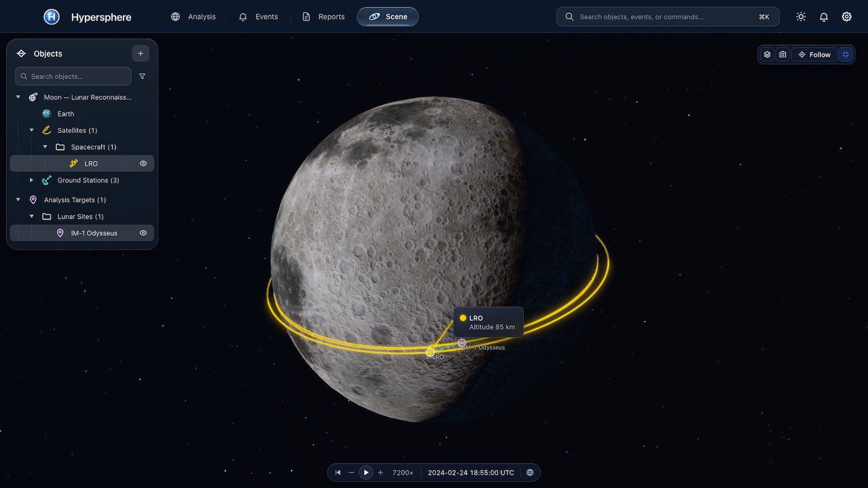
Task: Switch to the Scene tab
Action: [x=388, y=17]
